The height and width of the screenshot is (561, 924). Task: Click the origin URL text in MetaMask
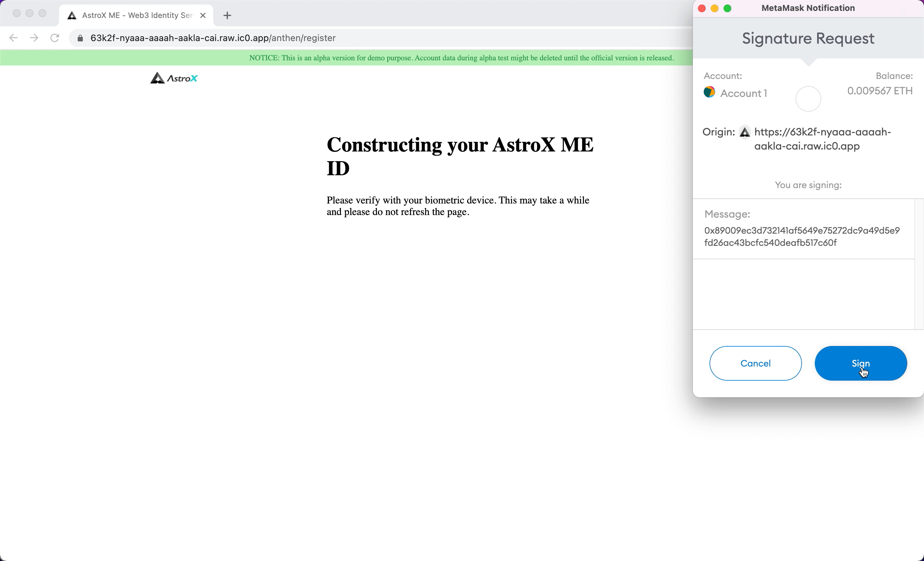[822, 139]
